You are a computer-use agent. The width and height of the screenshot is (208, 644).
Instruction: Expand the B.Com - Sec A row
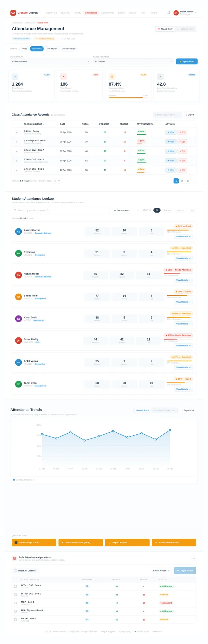pos(17,133)
